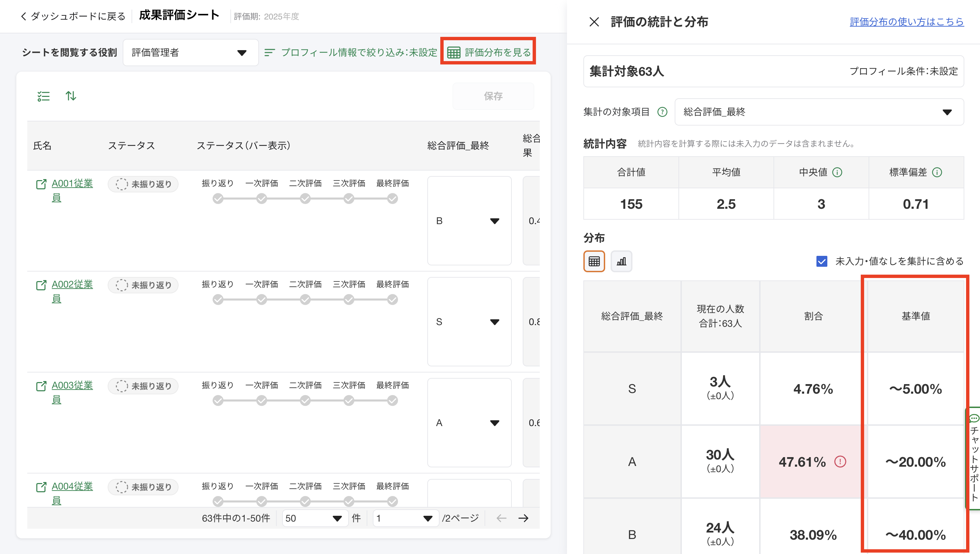Screen dimensions: 980x554
Task: Click 評価分布を見る button
Action: point(489,52)
